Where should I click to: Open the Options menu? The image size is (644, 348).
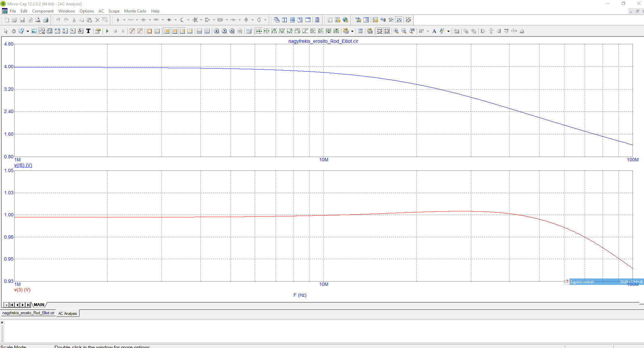coord(87,11)
